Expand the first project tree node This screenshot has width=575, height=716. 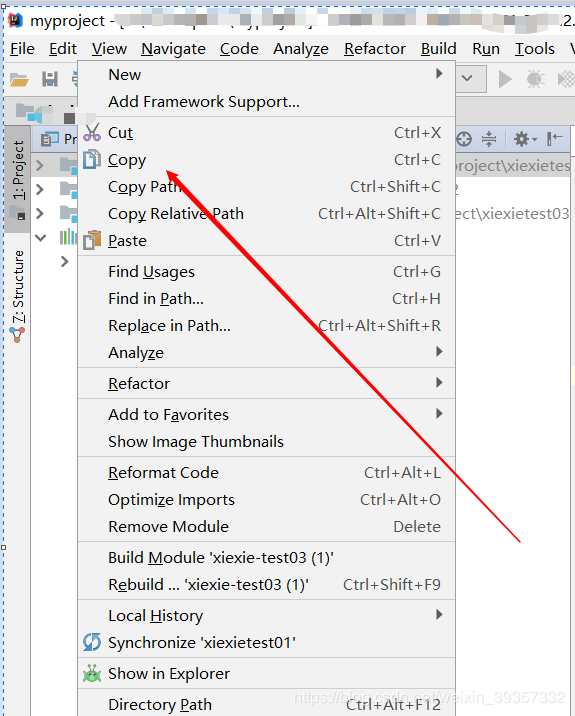(40, 165)
